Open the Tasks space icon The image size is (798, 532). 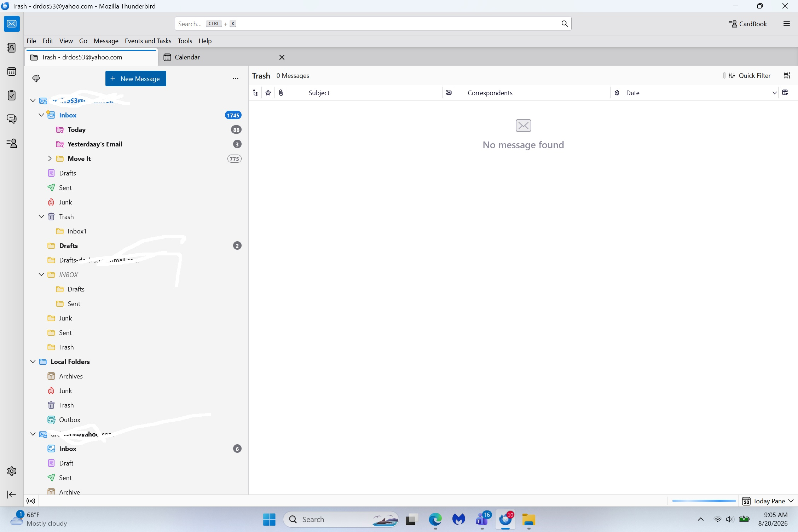12,96
